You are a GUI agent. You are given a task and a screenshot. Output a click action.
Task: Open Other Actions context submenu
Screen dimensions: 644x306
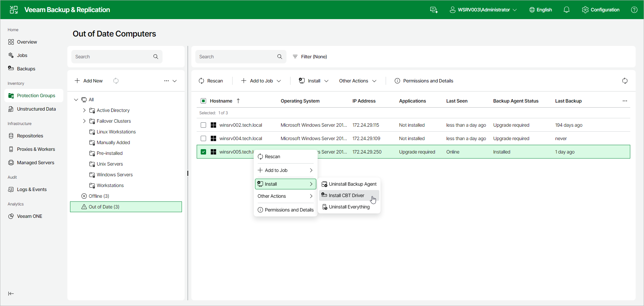tap(285, 196)
